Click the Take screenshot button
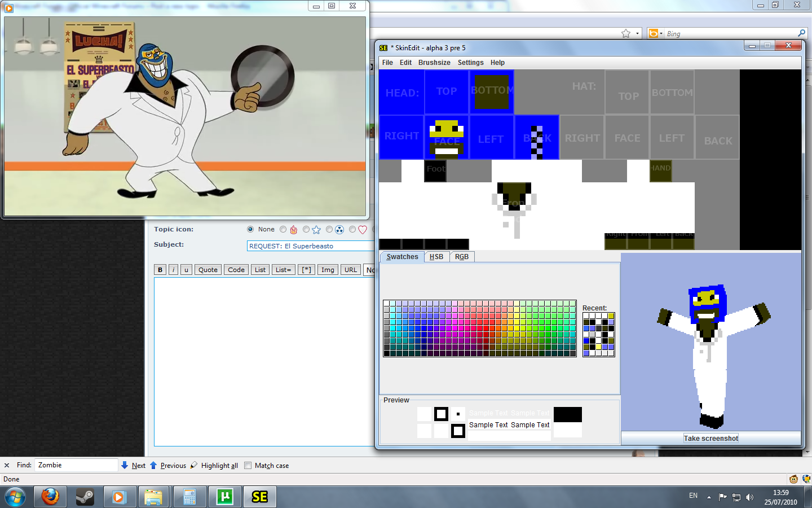812x508 pixels. point(711,439)
